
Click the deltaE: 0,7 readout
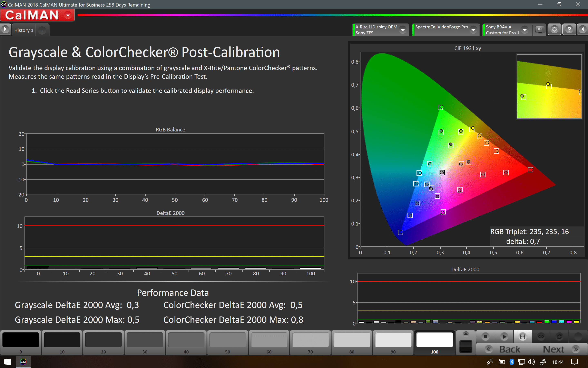click(523, 241)
